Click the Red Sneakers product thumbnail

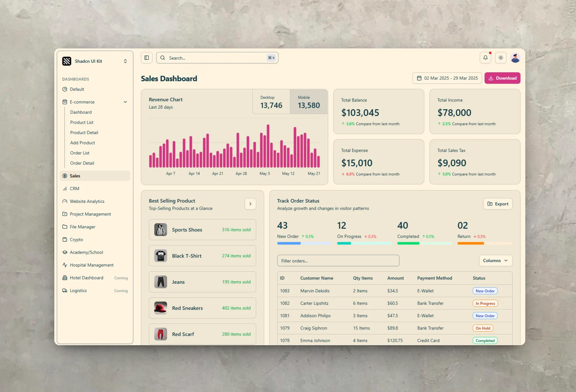point(161,308)
